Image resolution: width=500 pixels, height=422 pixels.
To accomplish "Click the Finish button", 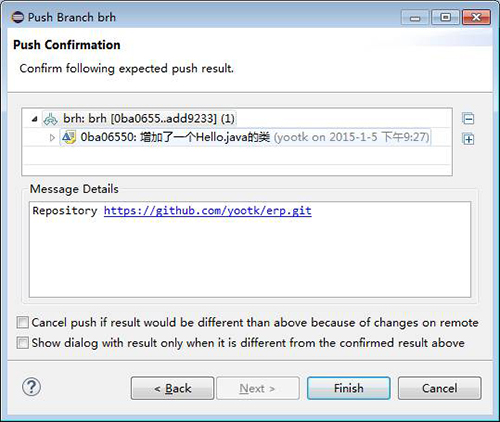I will tap(349, 388).
